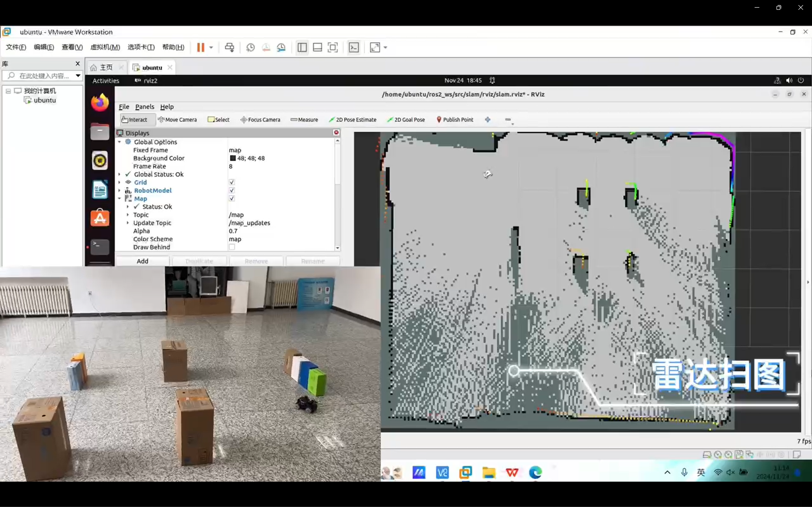Activate the Publish Point tool

coord(455,120)
